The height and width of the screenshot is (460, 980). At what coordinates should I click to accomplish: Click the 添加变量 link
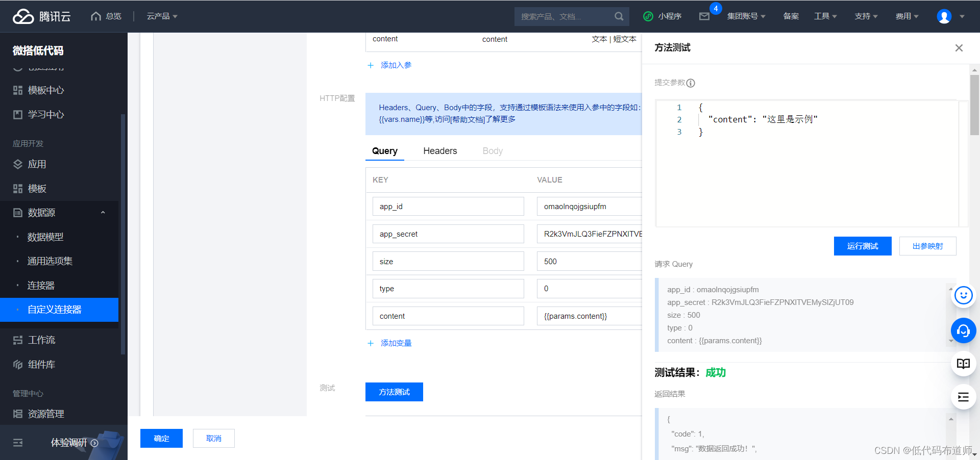tap(396, 343)
